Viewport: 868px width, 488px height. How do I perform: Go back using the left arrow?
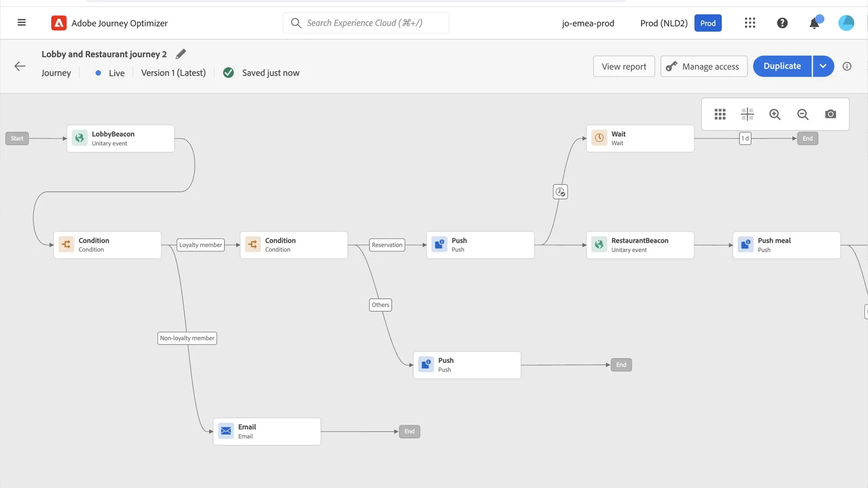[20, 66]
